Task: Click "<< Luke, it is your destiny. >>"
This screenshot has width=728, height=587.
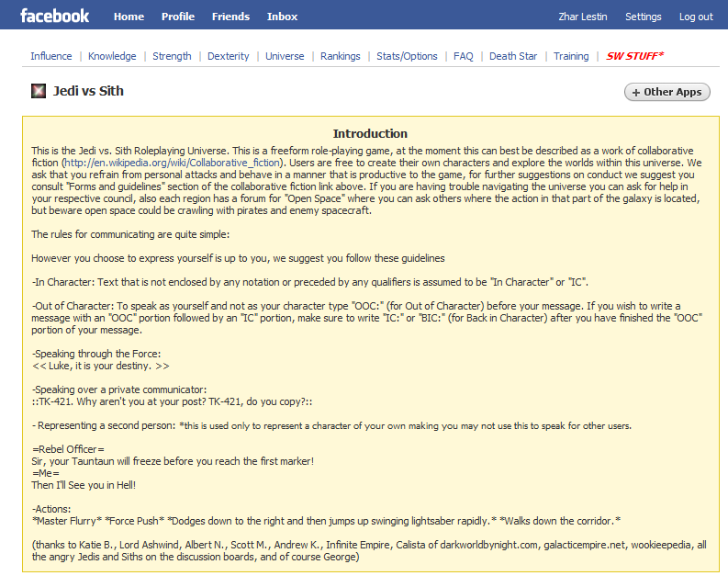Action: [x=101, y=366]
